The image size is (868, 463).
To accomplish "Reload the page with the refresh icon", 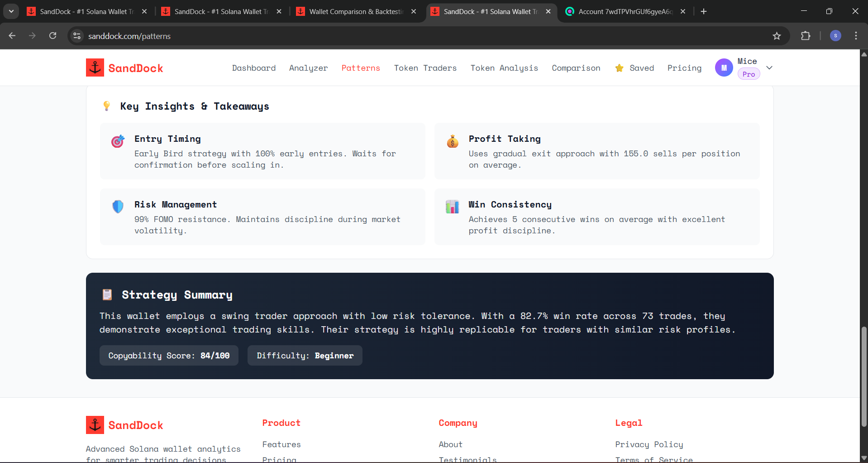I will (53, 36).
